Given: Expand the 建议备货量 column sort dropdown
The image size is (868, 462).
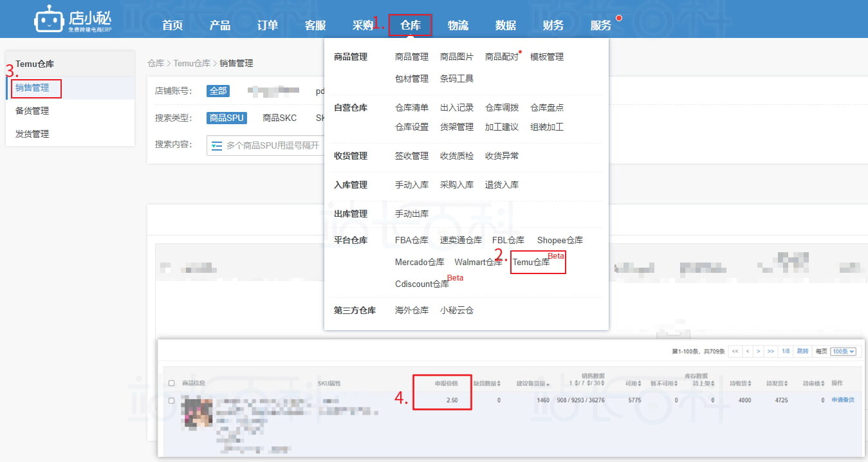Looking at the screenshot, I should pyautogui.click(x=548, y=384).
